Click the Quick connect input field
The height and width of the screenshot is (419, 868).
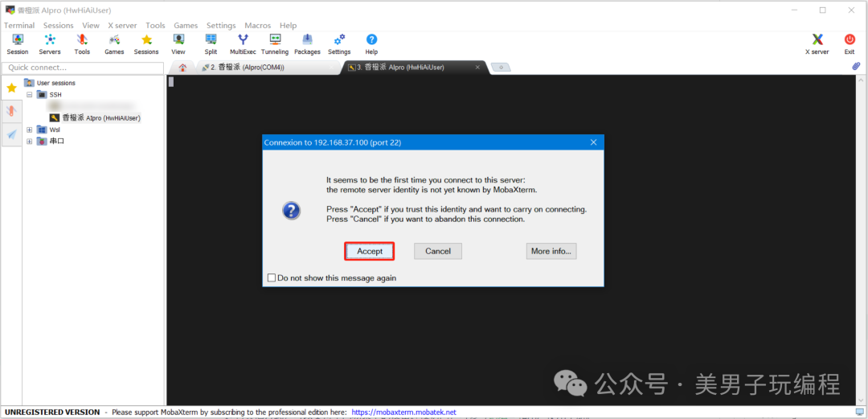(x=83, y=68)
